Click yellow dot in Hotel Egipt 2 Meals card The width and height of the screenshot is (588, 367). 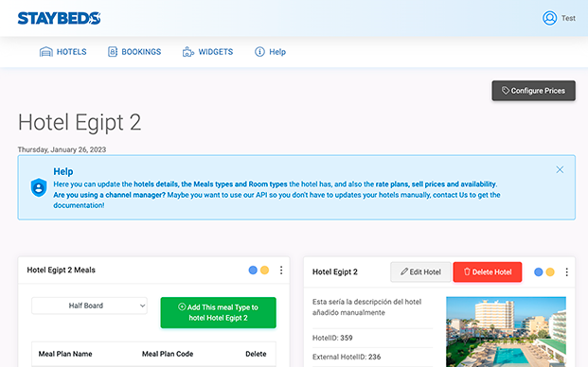click(264, 270)
